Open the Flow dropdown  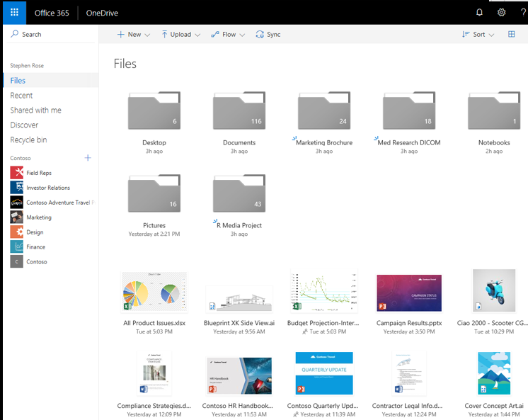tap(228, 34)
